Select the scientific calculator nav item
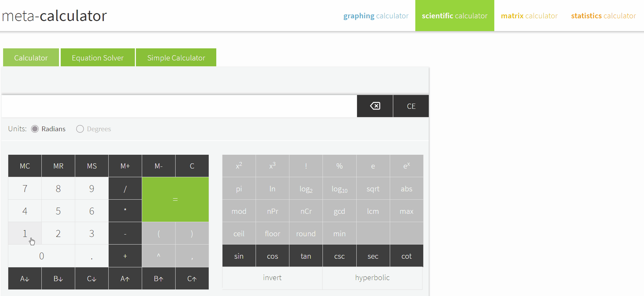Screen dimensions: 644x296 (x=455, y=16)
